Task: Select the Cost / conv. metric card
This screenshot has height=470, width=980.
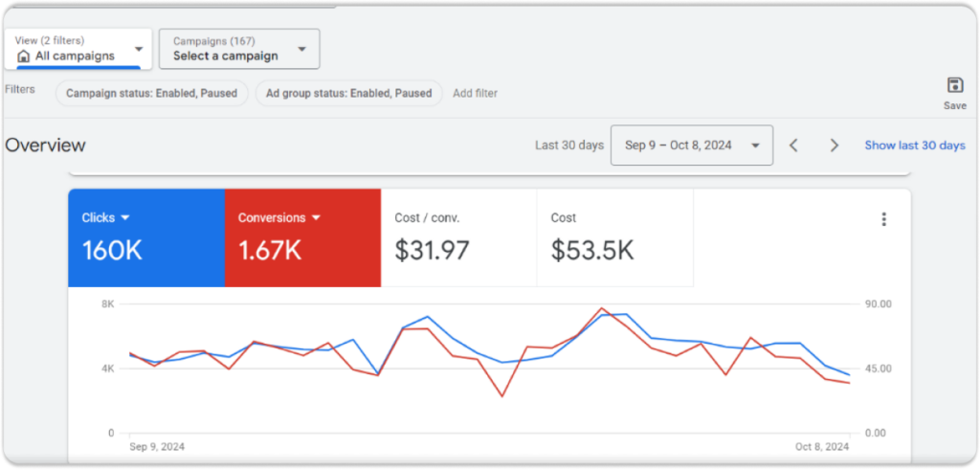Action: pos(458,238)
